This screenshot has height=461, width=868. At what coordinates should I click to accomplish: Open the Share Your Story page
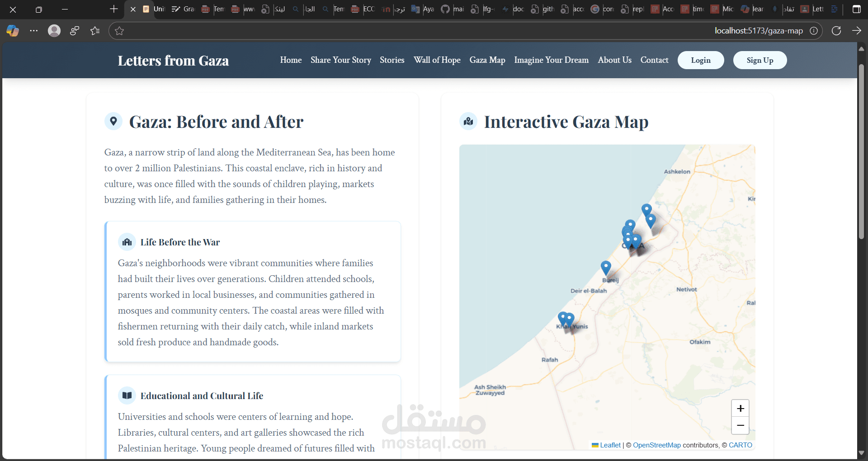pos(341,60)
